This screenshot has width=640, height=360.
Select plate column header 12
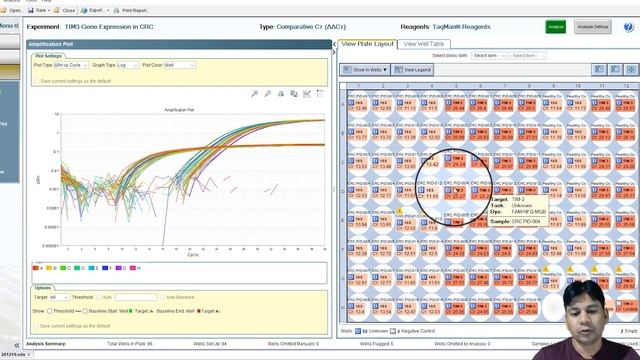coord(626,86)
